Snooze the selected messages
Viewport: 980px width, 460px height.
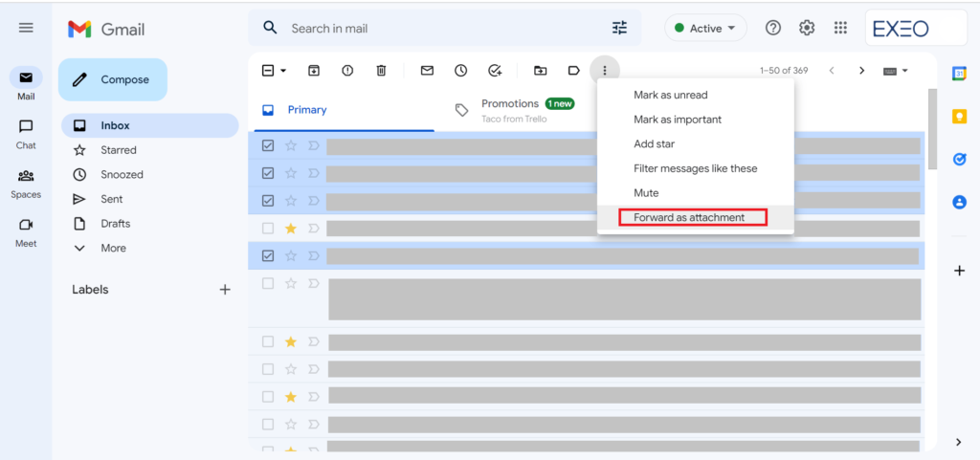pos(461,71)
